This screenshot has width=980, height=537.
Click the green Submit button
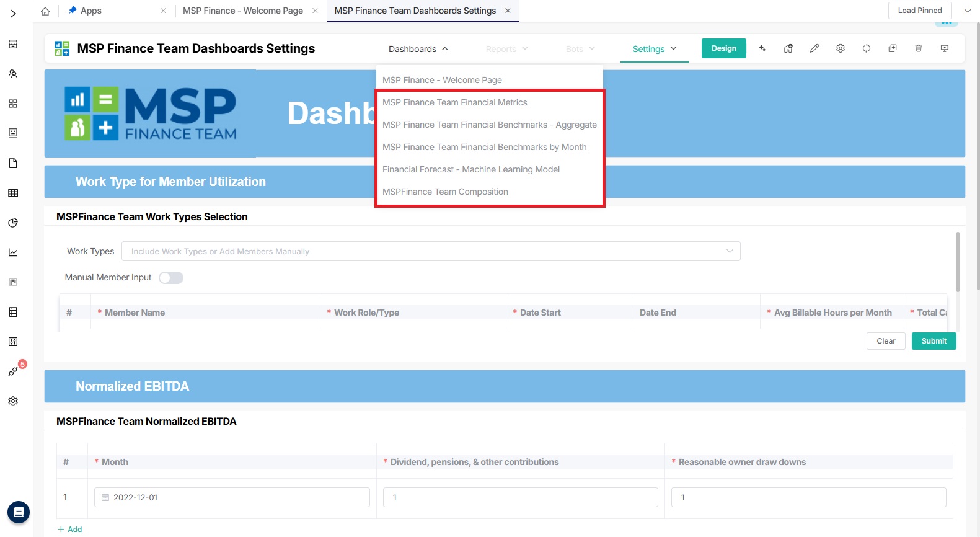tap(934, 341)
